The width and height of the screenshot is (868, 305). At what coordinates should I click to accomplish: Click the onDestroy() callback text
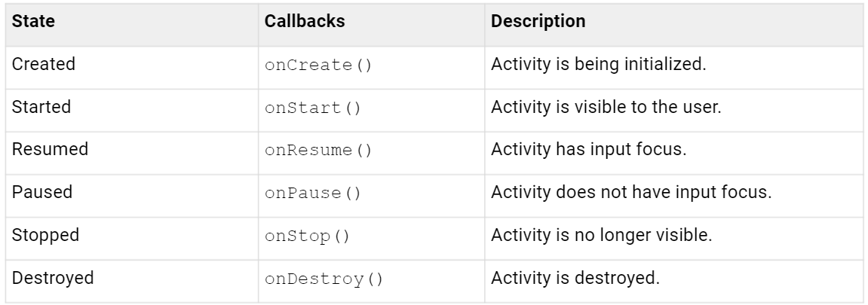tap(324, 279)
